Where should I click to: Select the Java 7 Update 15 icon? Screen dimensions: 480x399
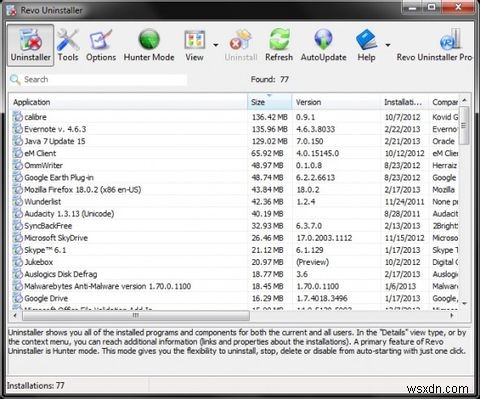tap(17, 141)
